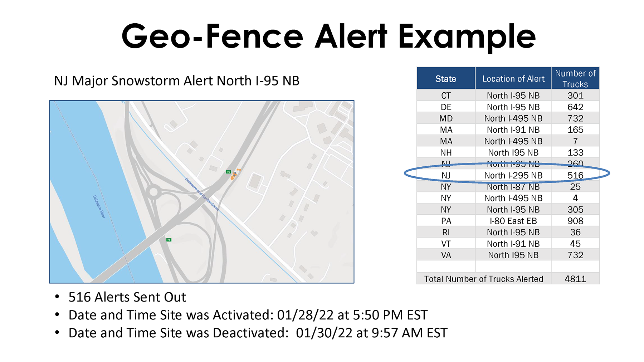
Task: Click the 4811 total value
Action: pyautogui.click(x=575, y=279)
